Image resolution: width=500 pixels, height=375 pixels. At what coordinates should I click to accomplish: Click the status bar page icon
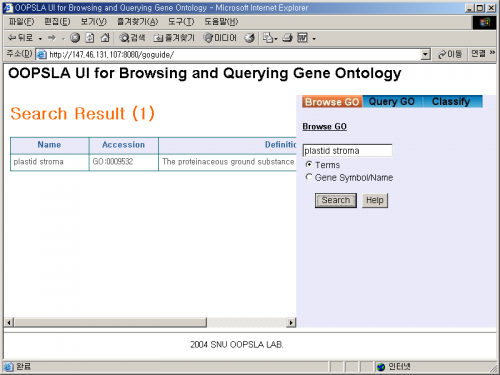9,367
